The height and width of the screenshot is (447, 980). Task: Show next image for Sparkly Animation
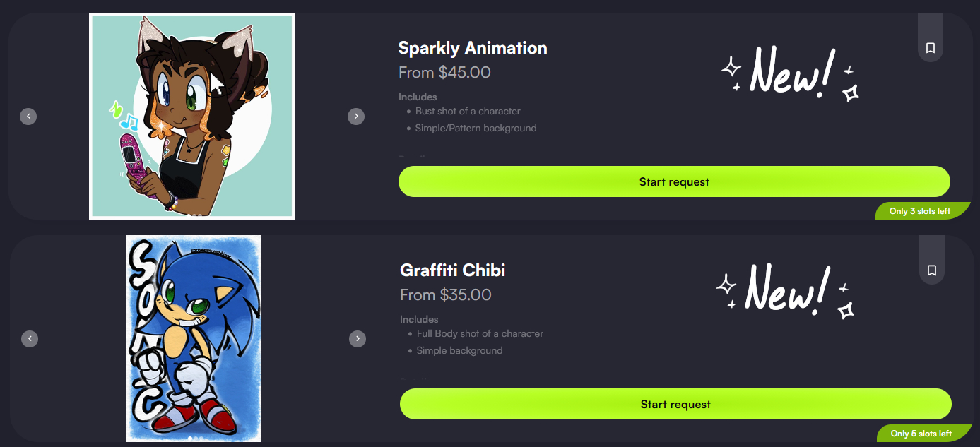pyautogui.click(x=356, y=117)
